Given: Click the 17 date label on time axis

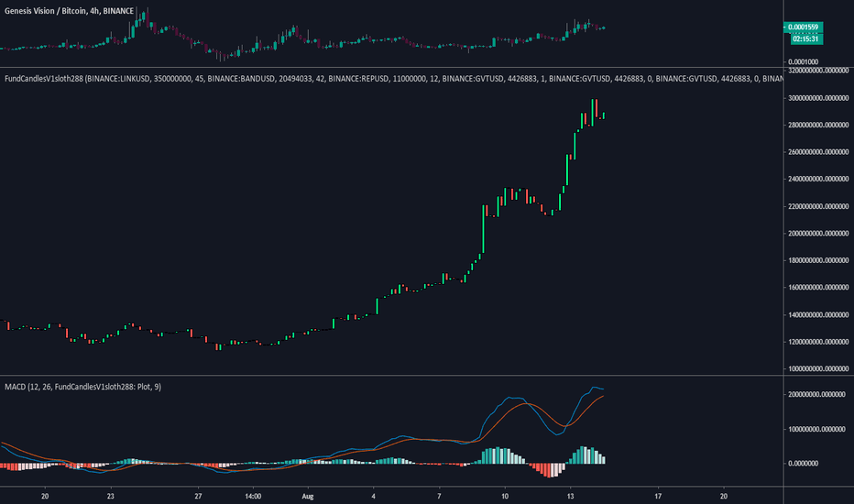Looking at the screenshot, I should (x=658, y=497).
